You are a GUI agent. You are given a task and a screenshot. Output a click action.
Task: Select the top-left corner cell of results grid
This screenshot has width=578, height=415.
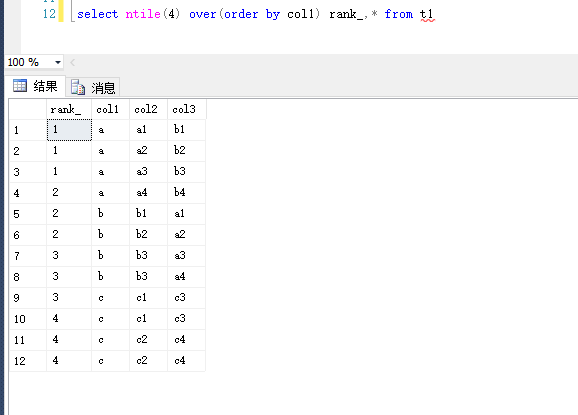click(28, 109)
